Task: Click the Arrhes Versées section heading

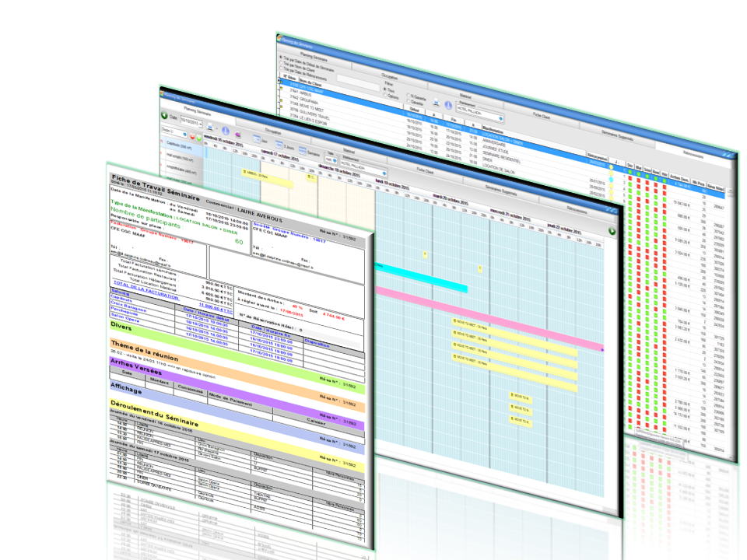Action: (135, 366)
